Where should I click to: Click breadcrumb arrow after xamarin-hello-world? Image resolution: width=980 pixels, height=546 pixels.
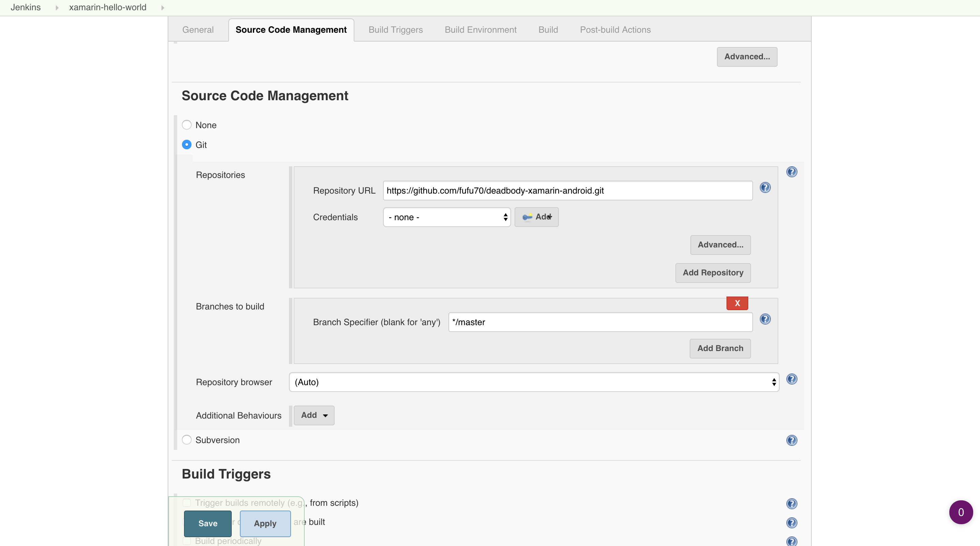[x=163, y=7]
